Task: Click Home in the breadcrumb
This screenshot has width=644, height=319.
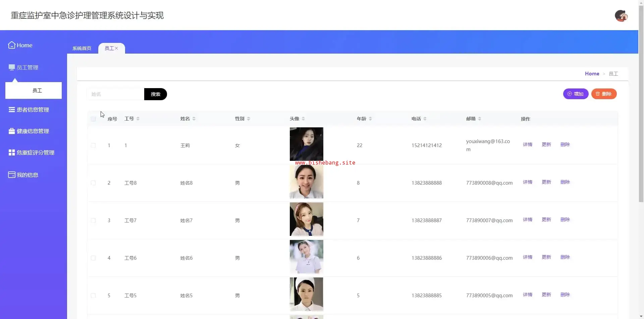Action: [x=592, y=74]
